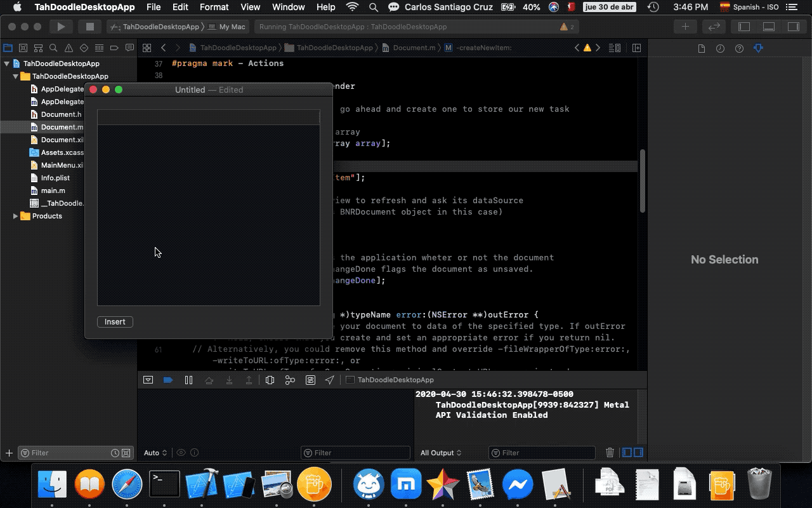Viewport: 812px width, 508px height.
Task: Click the console Filter field
Action: coord(542,453)
